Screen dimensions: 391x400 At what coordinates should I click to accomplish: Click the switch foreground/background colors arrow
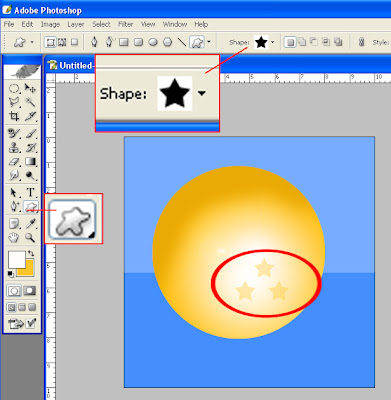click(x=31, y=253)
